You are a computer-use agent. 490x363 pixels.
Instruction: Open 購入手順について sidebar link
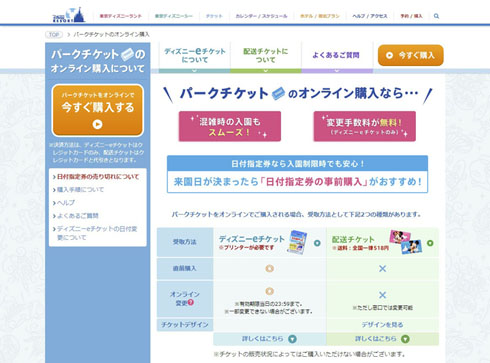(x=80, y=190)
